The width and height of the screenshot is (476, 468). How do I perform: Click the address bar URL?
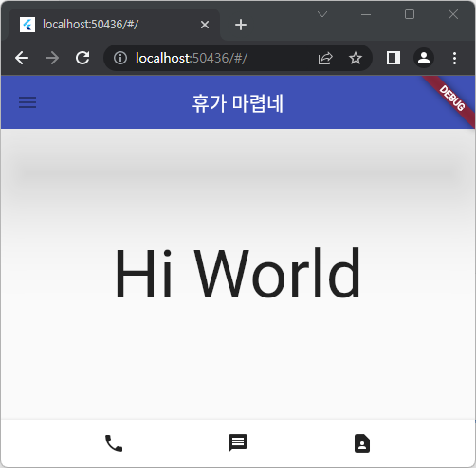click(192, 58)
